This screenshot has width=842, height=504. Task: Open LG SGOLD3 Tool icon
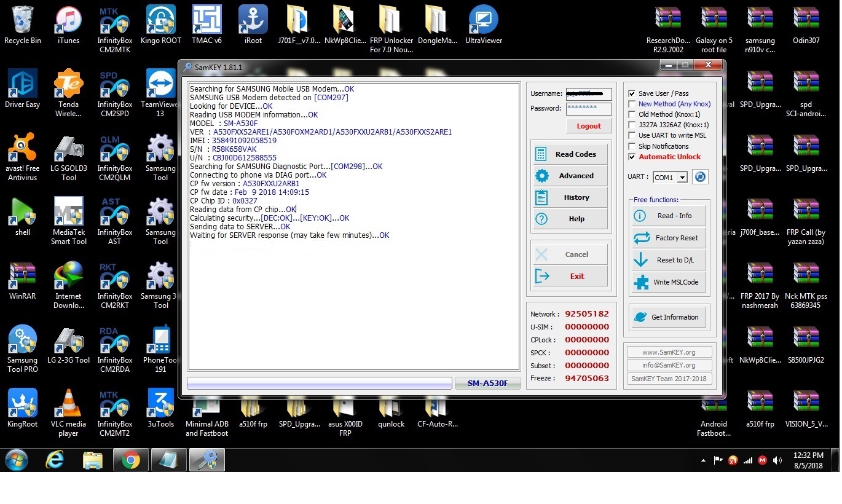pos(68,158)
